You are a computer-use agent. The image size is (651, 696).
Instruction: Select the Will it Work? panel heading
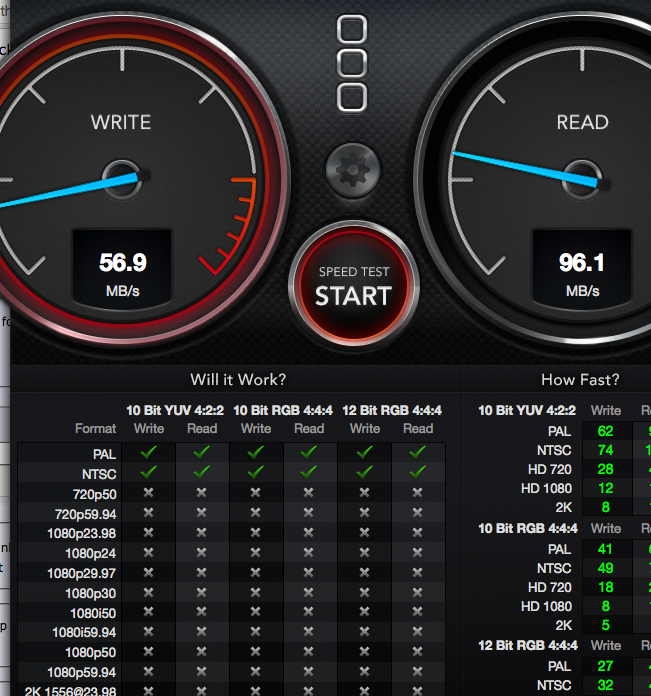tap(238, 380)
